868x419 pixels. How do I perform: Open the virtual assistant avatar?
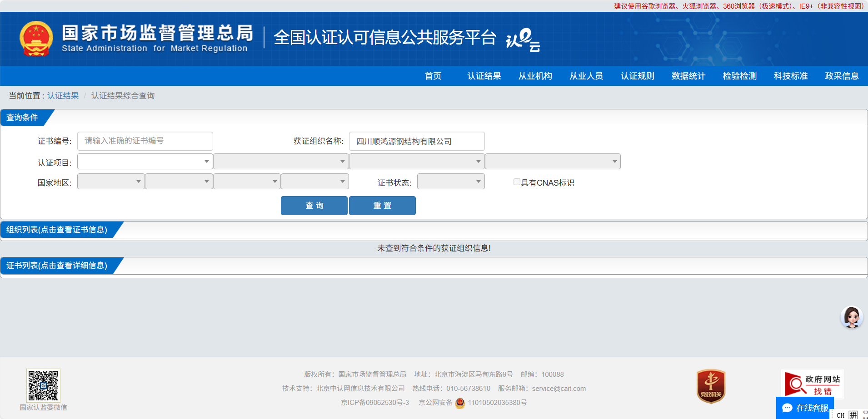(x=851, y=317)
